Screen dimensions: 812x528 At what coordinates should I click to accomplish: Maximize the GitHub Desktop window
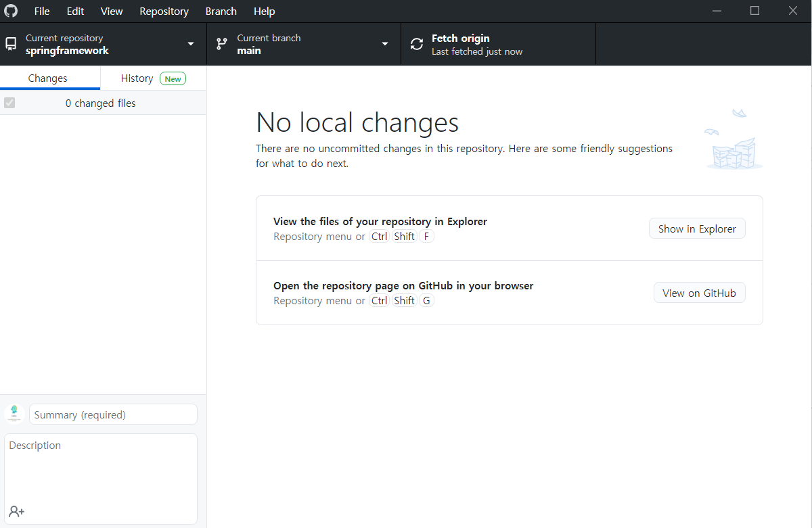(754, 11)
